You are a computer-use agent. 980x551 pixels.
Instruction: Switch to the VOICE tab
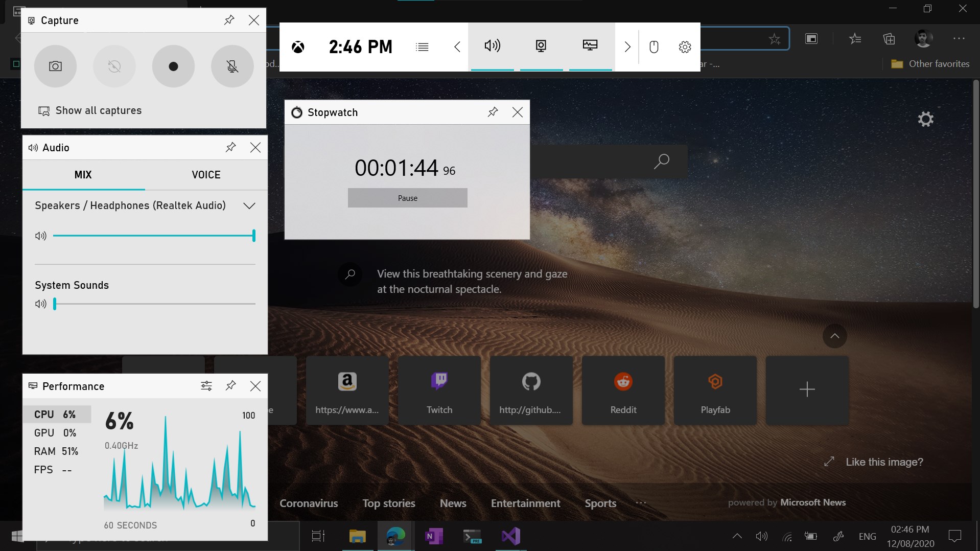pyautogui.click(x=206, y=175)
